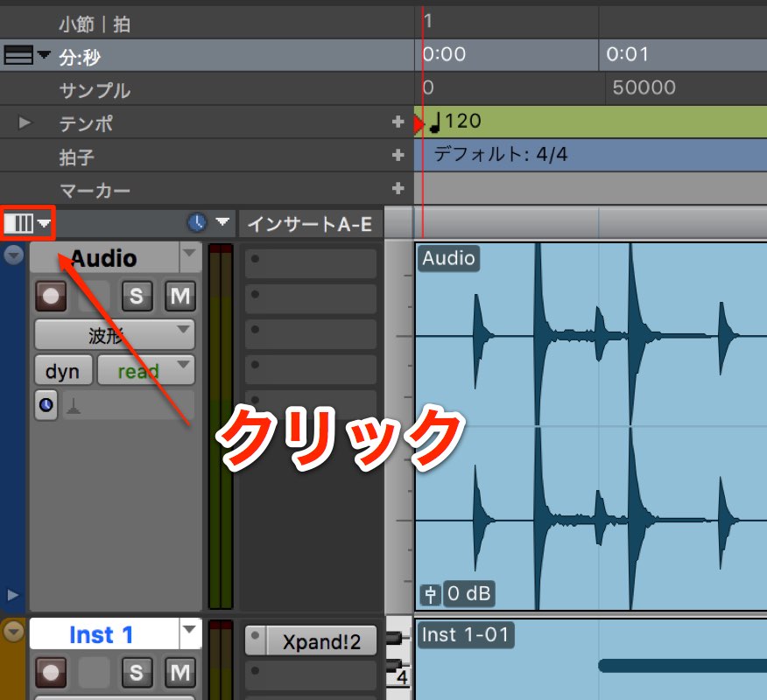Image resolution: width=767 pixels, height=700 pixels.
Task: Record-enable the Audio track
Action: pos(51,296)
